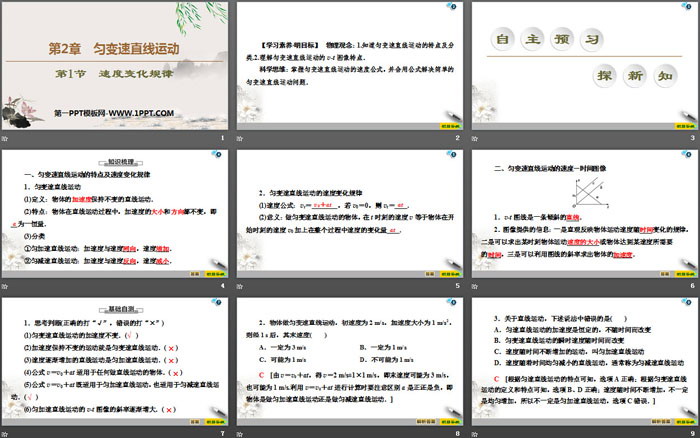
Task: Click the transition star icon under slide 3
Action: [475, 138]
